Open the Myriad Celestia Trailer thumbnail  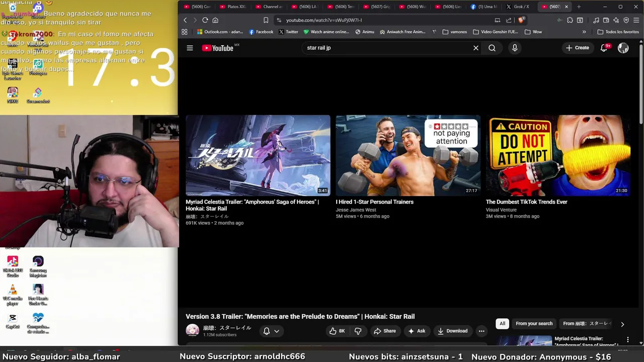(x=258, y=155)
